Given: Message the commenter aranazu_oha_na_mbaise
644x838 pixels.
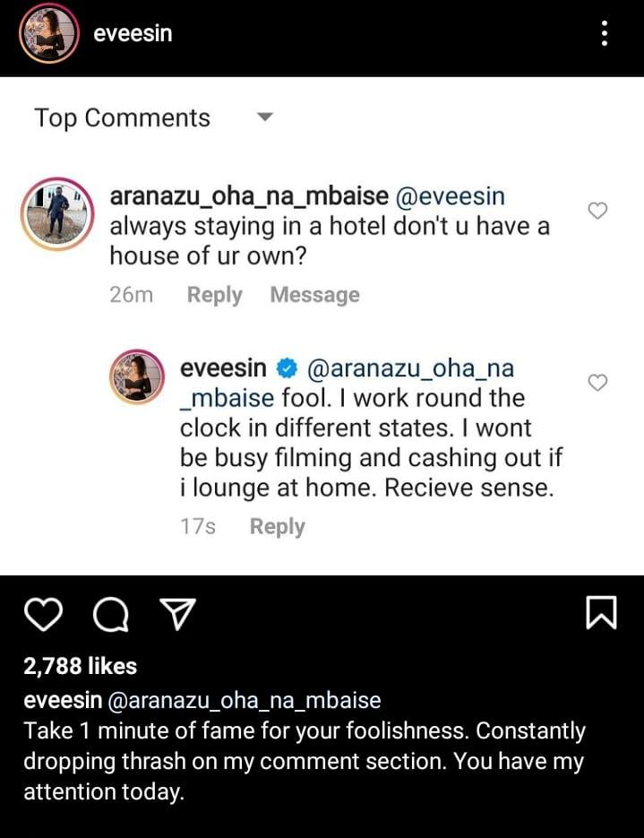Looking at the screenshot, I should (314, 295).
